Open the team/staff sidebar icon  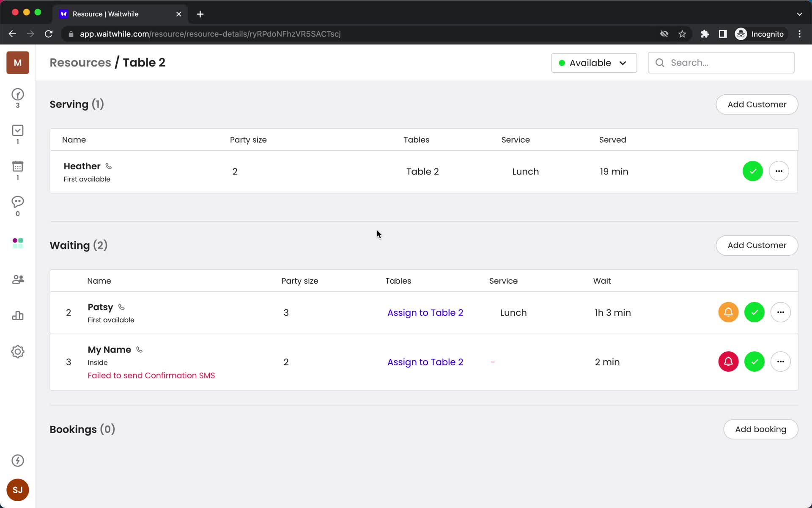click(17, 279)
